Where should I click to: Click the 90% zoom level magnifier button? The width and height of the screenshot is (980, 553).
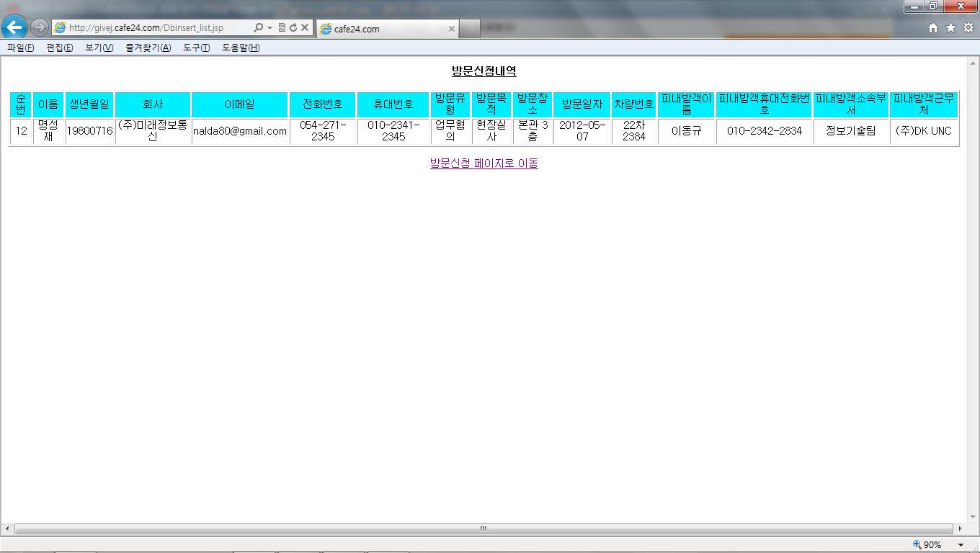(928, 545)
